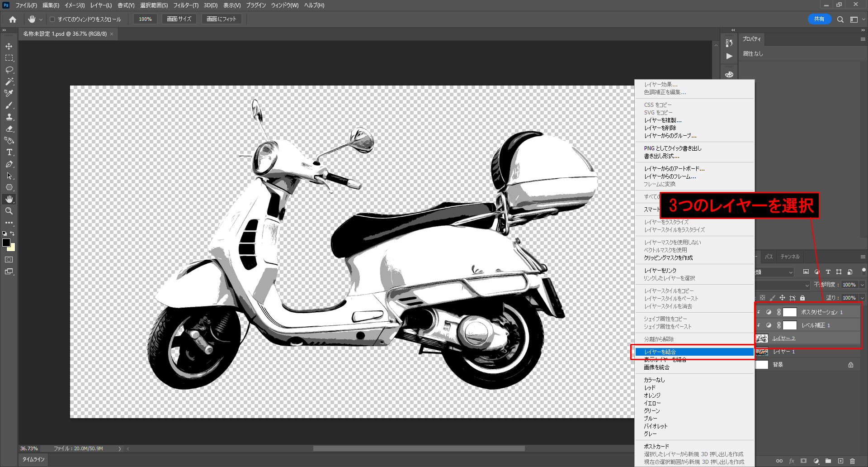Switch to the チャンネル tab
Screen dimensions: 868x467
click(x=790, y=257)
